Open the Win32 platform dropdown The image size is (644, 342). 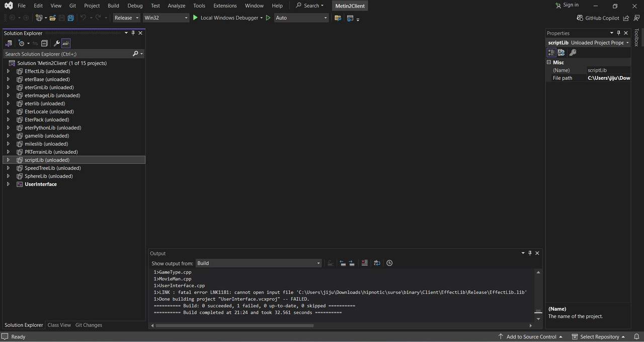click(166, 18)
